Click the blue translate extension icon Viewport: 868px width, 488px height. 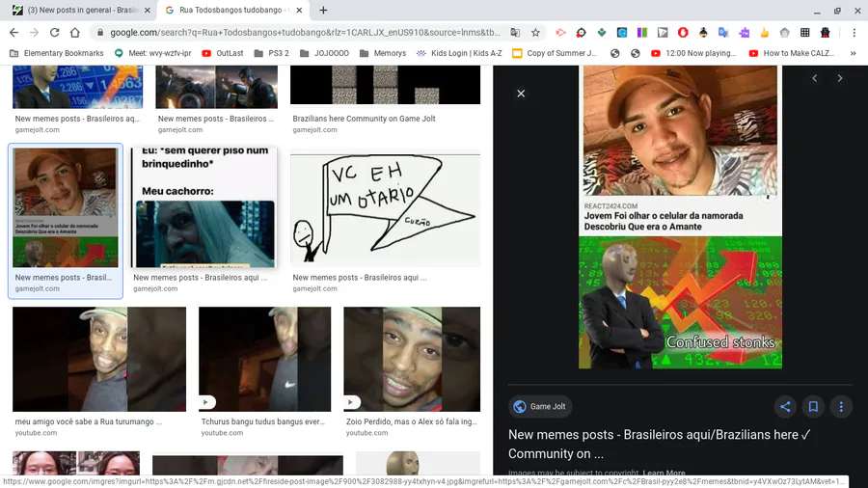pos(723,33)
